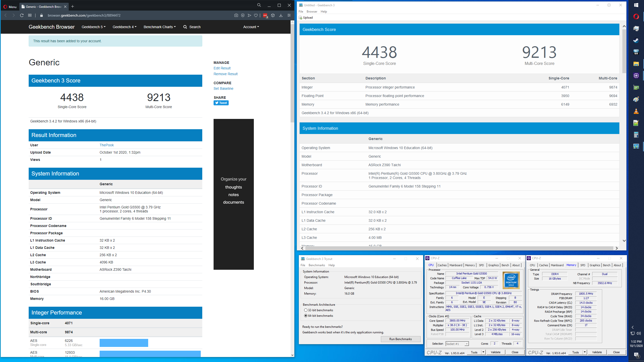
Task: Open the Opera Menu button
Action: pos(10,7)
